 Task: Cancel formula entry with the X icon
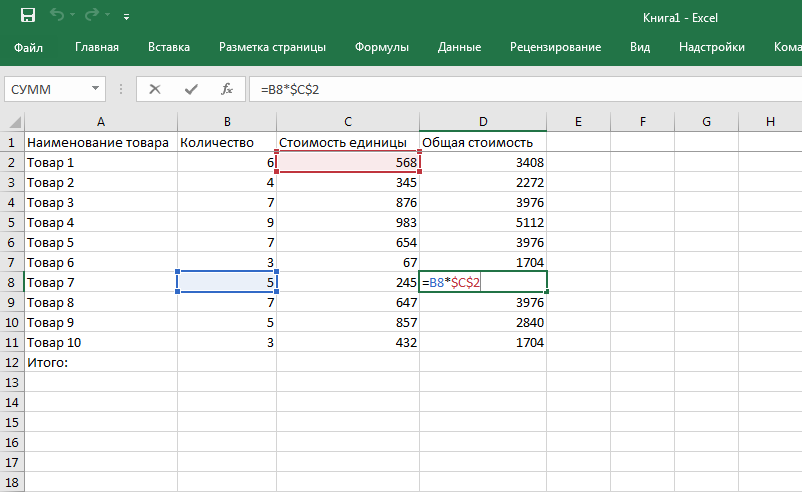coord(155,90)
